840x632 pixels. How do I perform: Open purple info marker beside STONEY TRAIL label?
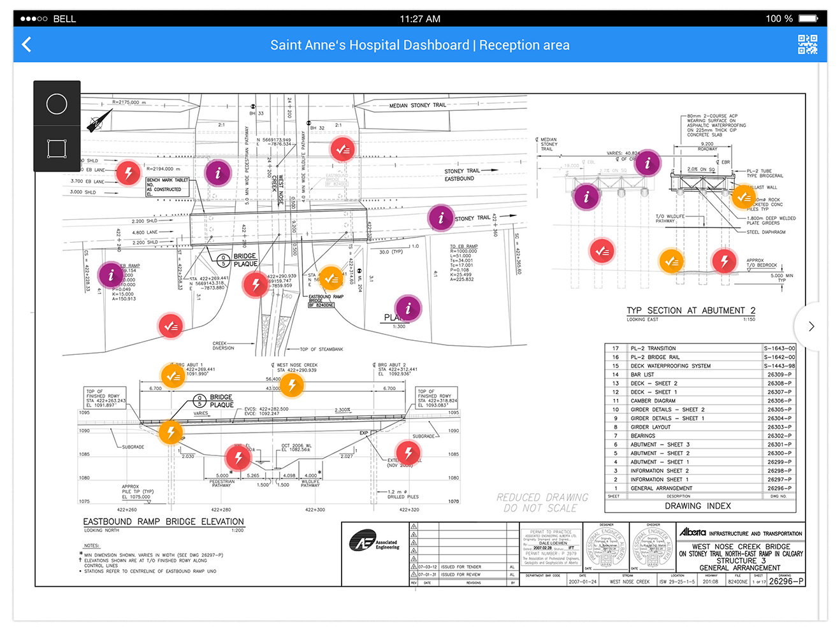pos(440,218)
